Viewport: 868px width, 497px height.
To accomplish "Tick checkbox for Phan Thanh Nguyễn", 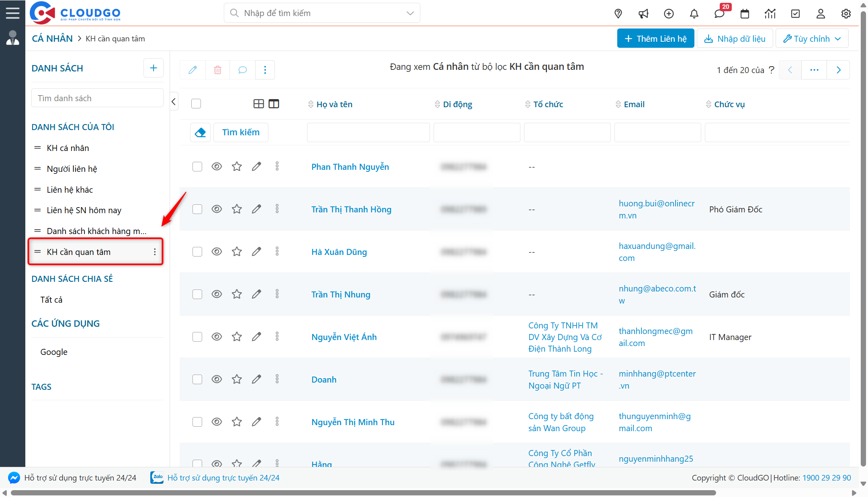I will point(197,167).
